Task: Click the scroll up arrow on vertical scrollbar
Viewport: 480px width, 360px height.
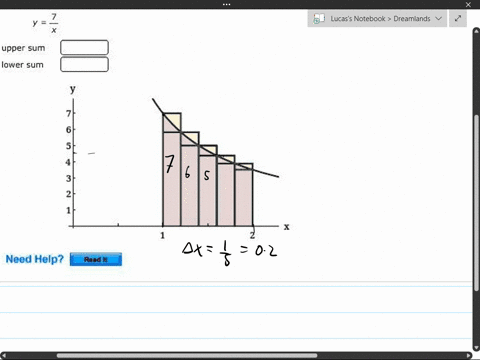Action: 476,31
